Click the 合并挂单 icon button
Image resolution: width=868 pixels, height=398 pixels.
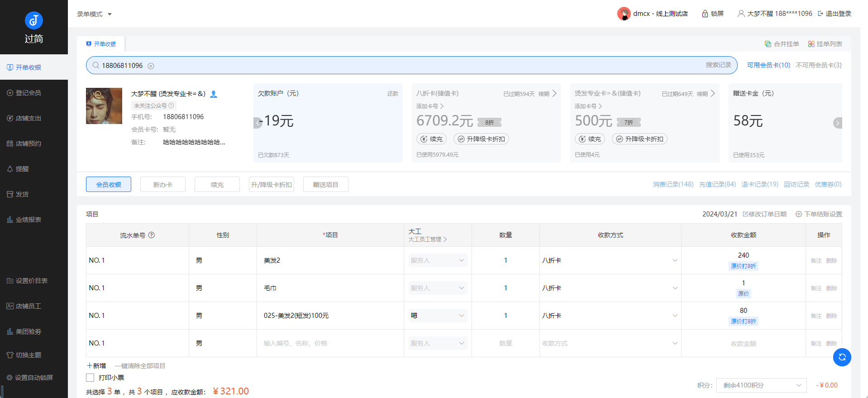(x=782, y=44)
